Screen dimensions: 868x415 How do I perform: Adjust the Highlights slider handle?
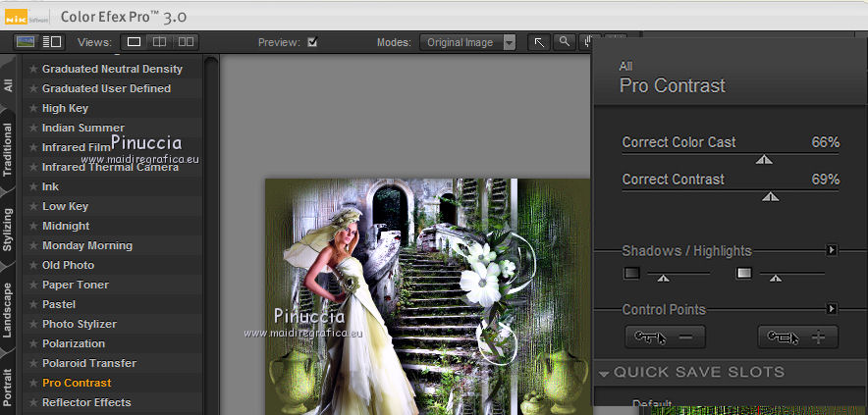(776, 279)
